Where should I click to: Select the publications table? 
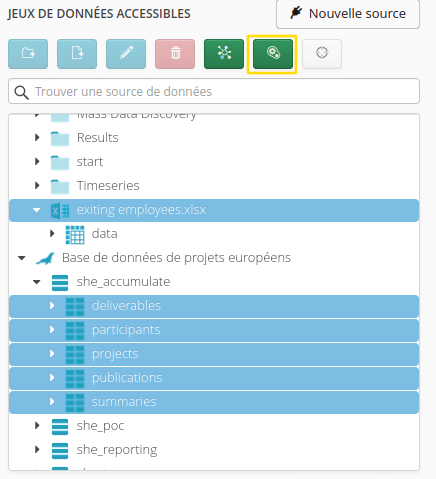tap(214, 378)
